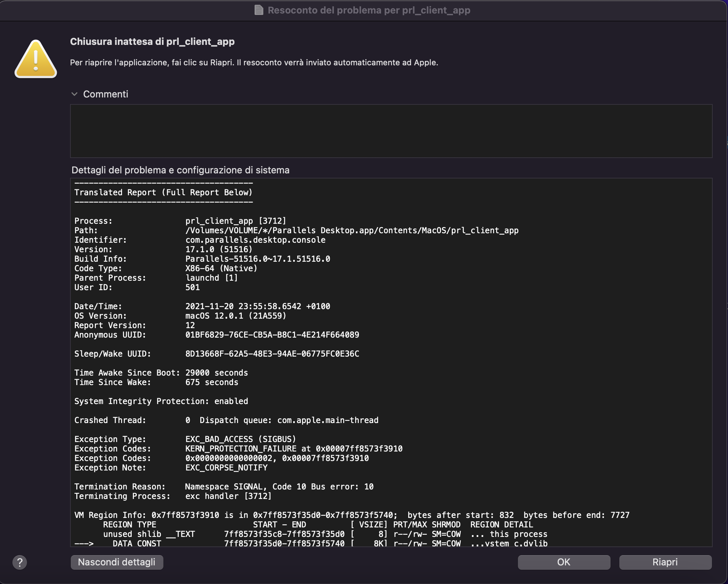Click identifier 'com.parallels.desktop.console'
Viewport: 728px width, 584px height.
point(255,240)
